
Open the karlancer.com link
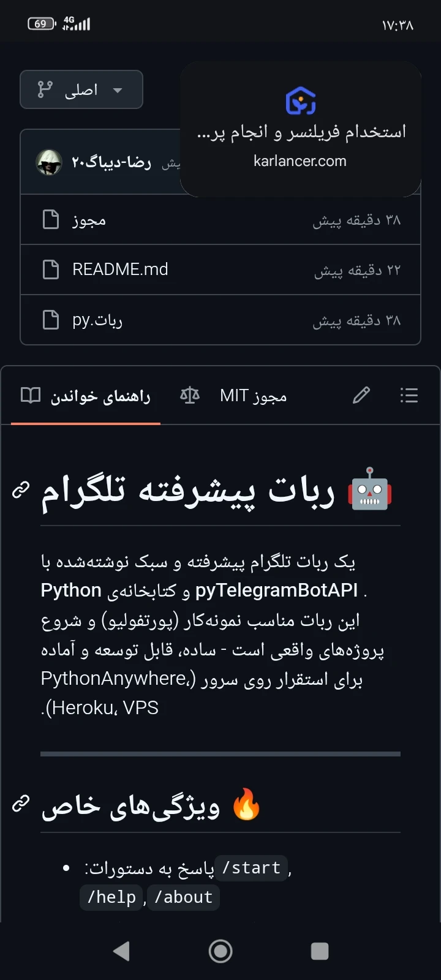(x=300, y=161)
